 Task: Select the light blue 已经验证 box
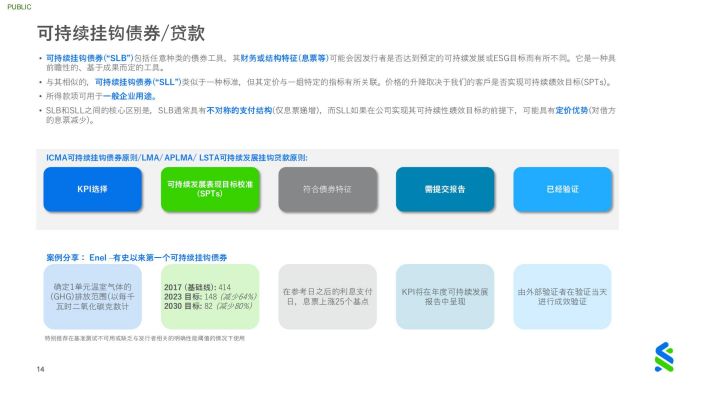[563, 189]
